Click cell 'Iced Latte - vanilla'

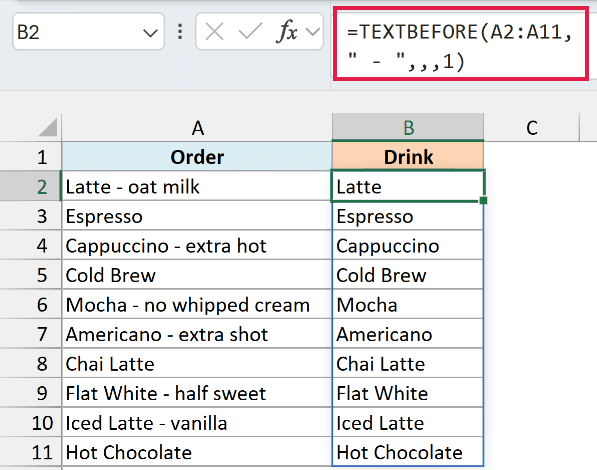coord(197,422)
